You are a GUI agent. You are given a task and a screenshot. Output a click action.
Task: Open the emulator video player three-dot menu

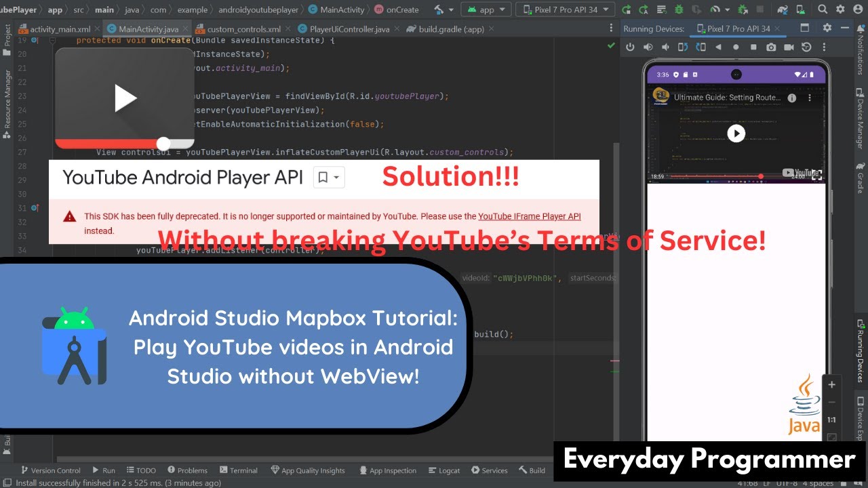tap(810, 98)
